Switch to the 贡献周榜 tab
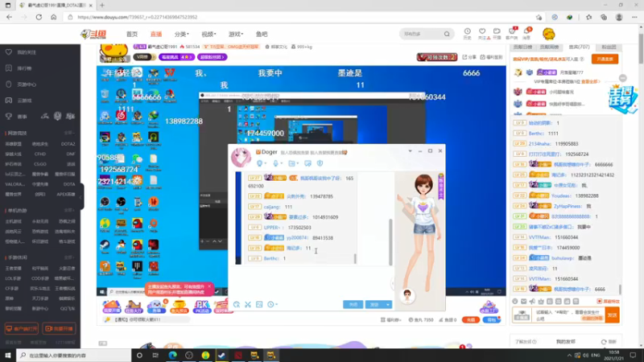 pyautogui.click(x=549, y=47)
